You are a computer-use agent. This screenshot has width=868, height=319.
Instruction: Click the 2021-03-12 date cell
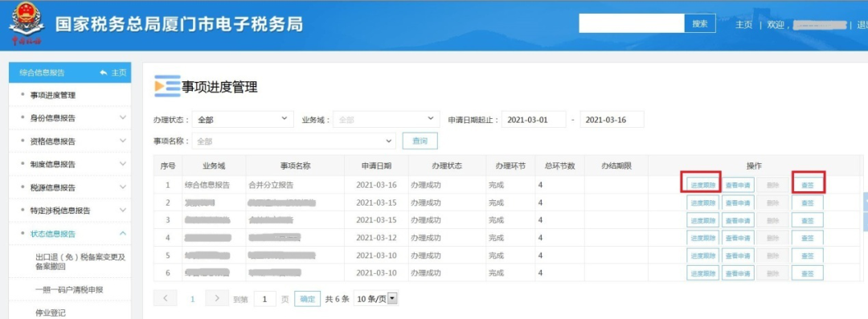pyautogui.click(x=376, y=238)
